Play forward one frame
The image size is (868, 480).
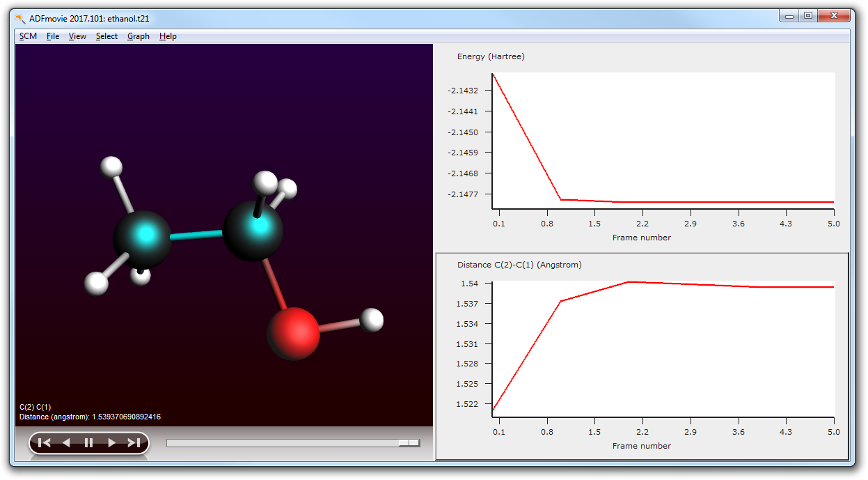tap(111, 442)
